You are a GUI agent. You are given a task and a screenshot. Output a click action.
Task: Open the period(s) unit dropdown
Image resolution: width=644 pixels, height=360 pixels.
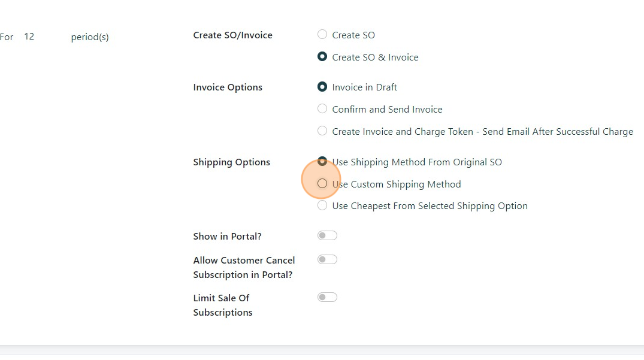(x=90, y=37)
